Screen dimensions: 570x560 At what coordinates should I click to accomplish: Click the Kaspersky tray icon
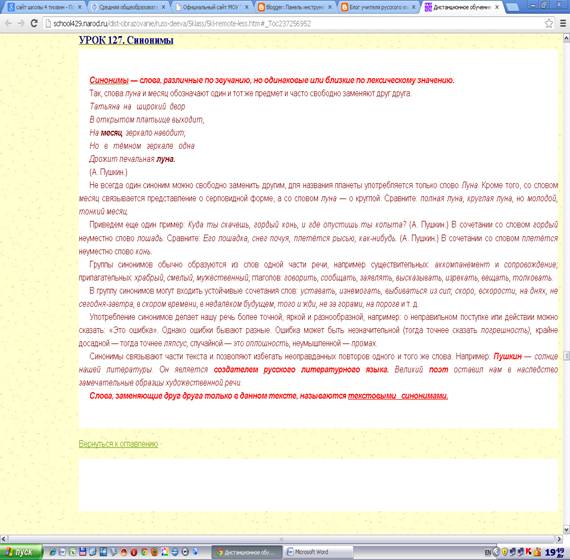pyautogui.click(x=528, y=552)
